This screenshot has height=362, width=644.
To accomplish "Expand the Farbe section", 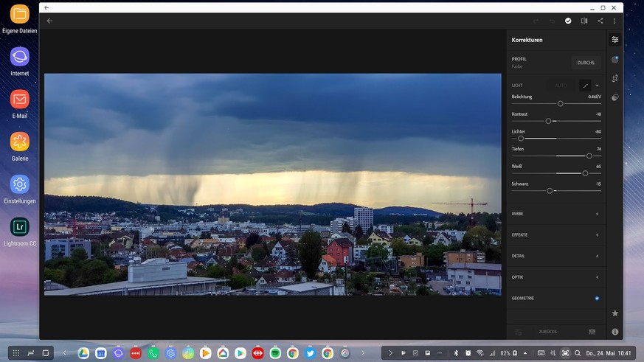I will pos(597,214).
